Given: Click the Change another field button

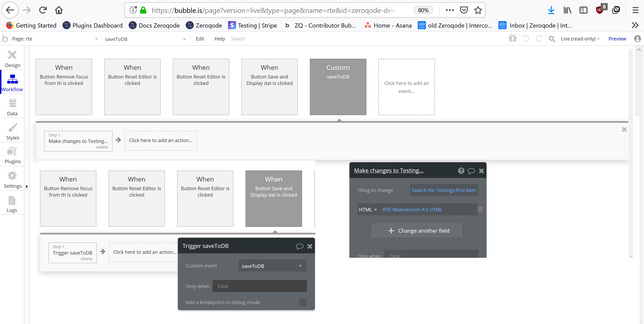Looking at the screenshot, I should [x=417, y=231].
